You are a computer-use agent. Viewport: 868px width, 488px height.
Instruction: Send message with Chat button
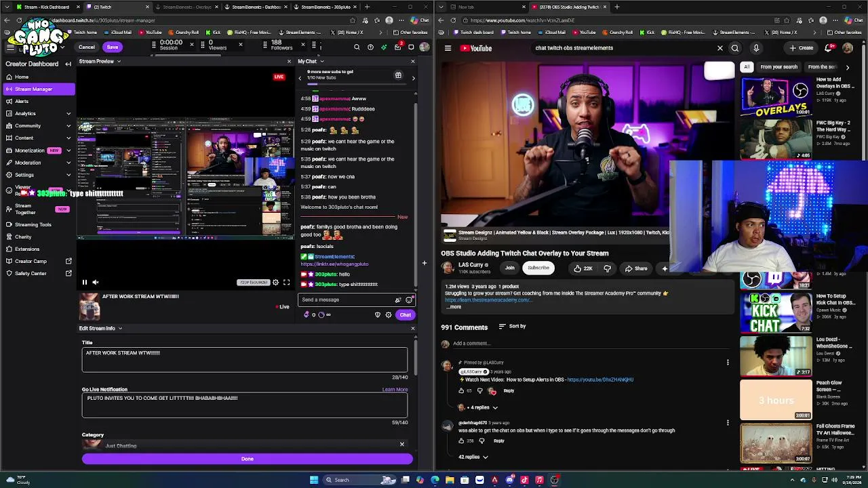[x=405, y=314]
